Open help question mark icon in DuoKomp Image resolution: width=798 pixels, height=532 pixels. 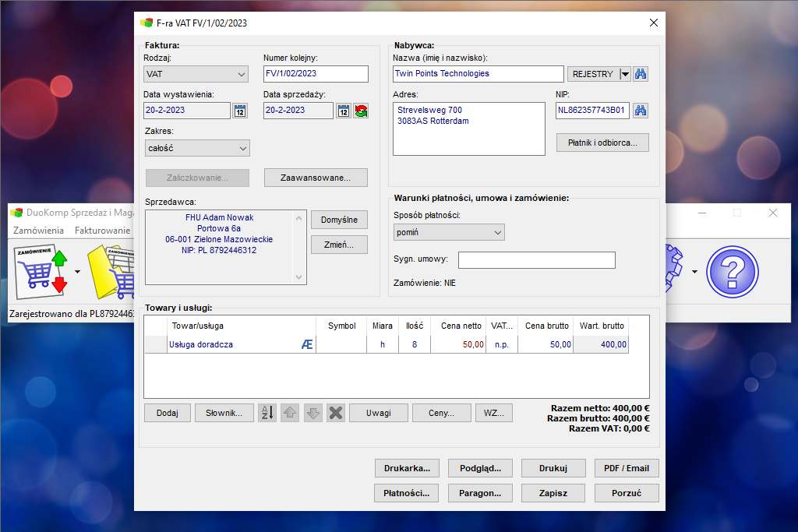coord(732,272)
